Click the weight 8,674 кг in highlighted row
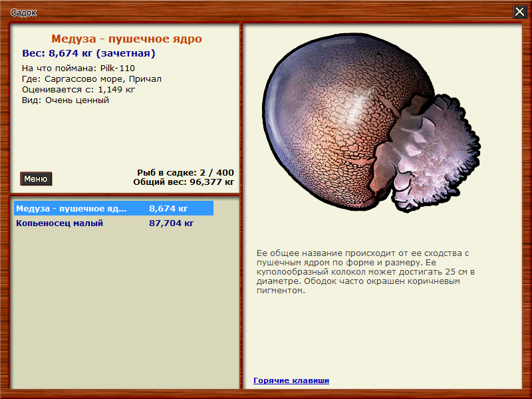The width and height of the screenshot is (532, 399). click(169, 207)
